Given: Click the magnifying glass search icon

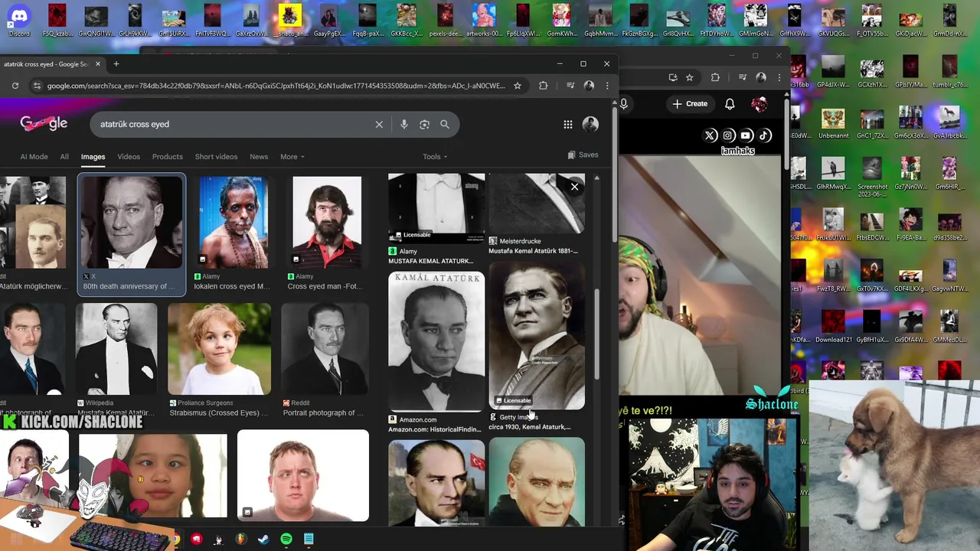Looking at the screenshot, I should pyautogui.click(x=445, y=124).
